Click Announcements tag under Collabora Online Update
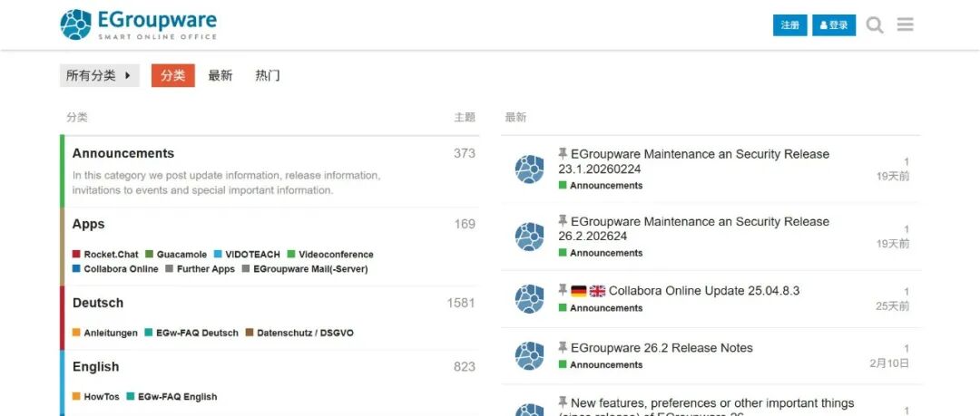 pyautogui.click(x=601, y=308)
